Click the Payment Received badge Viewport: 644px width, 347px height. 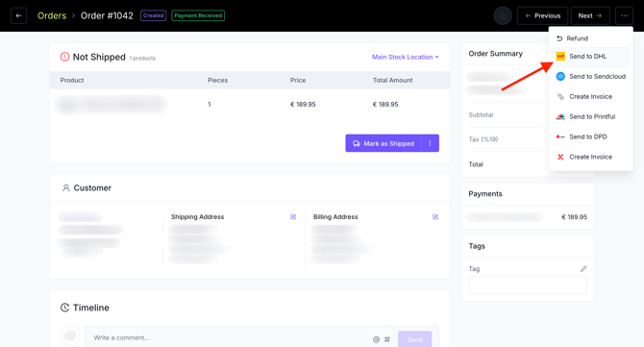(x=198, y=15)
